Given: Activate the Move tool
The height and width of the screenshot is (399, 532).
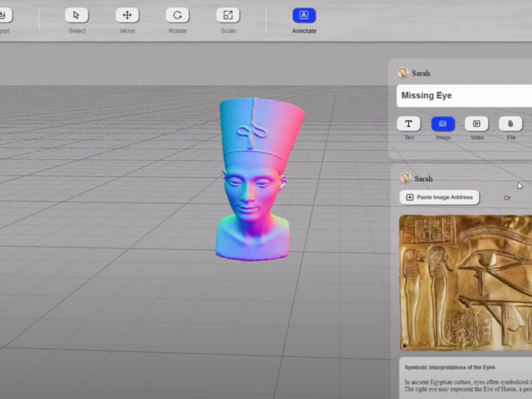Looking at the screenshot, I should tap(127, 16).
